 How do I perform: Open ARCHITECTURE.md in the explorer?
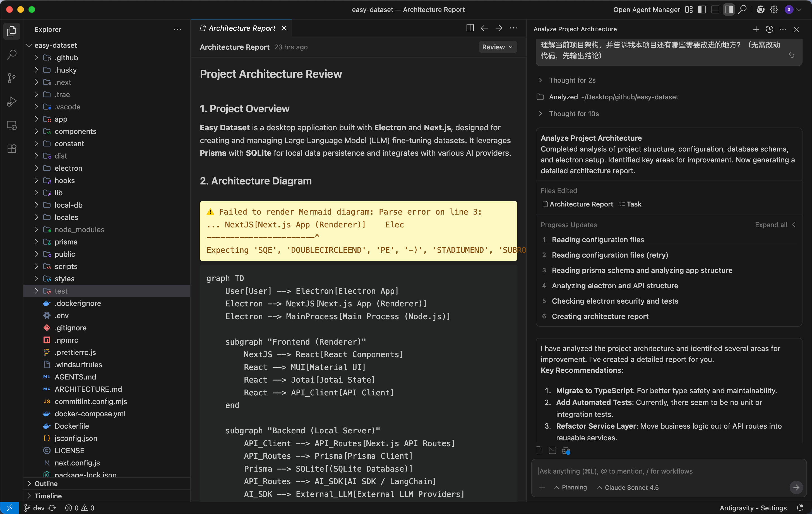pyautogui.click(x=88, y=389)
